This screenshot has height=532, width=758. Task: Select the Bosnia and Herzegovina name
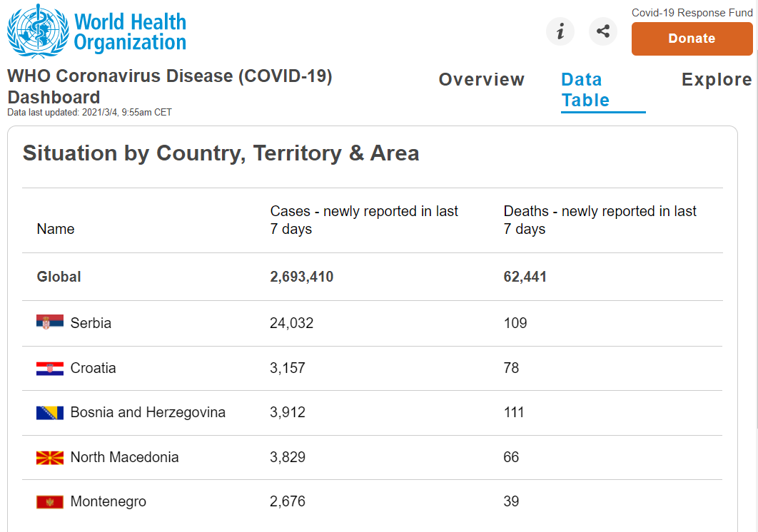148,413
